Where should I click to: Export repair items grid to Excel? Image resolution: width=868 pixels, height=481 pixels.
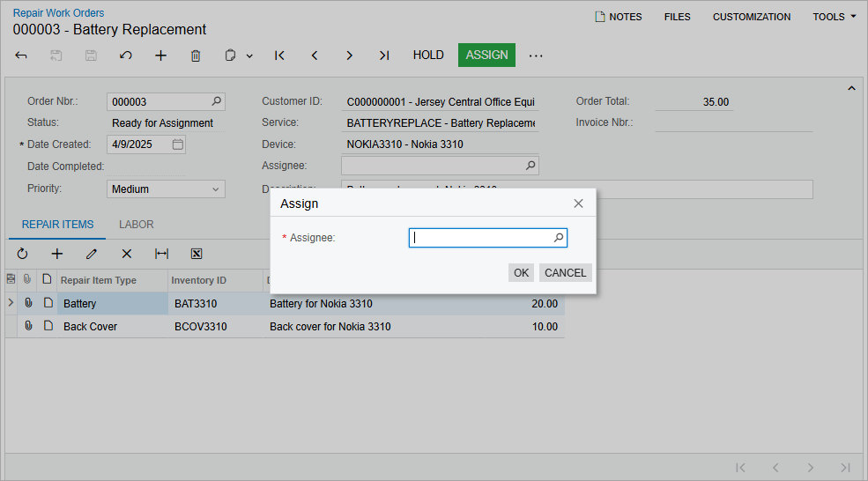pyautogui.click(x=197, y=254)
